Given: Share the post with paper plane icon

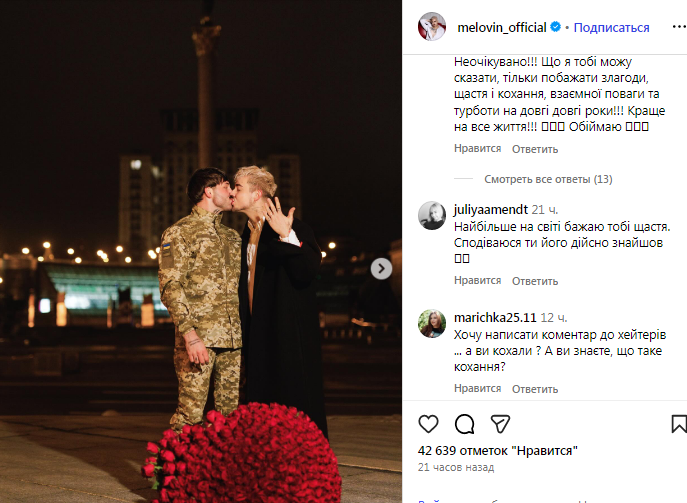Looking at the screenshot, I should point(500,424).
